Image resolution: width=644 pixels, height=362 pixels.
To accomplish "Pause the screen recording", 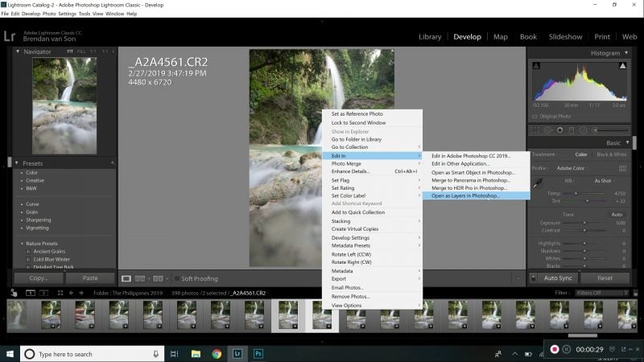I will [x=567, y=349].
